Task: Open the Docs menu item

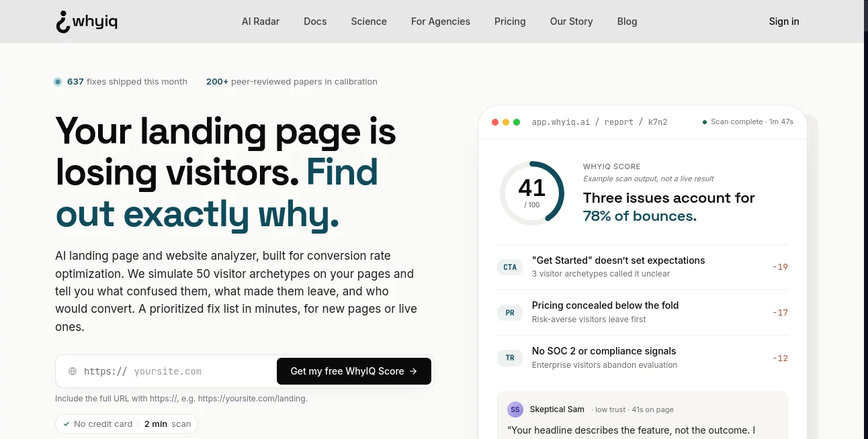Action: (315, 21)
